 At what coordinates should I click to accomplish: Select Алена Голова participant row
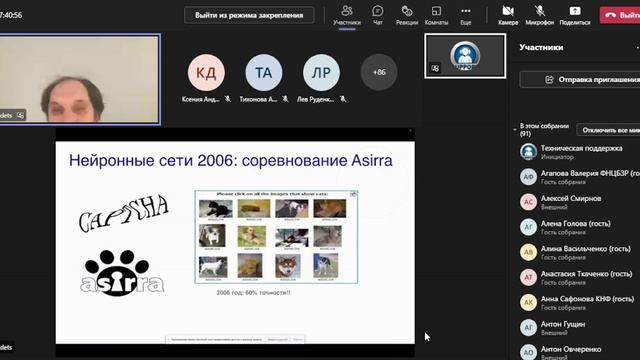pos(580,227)
